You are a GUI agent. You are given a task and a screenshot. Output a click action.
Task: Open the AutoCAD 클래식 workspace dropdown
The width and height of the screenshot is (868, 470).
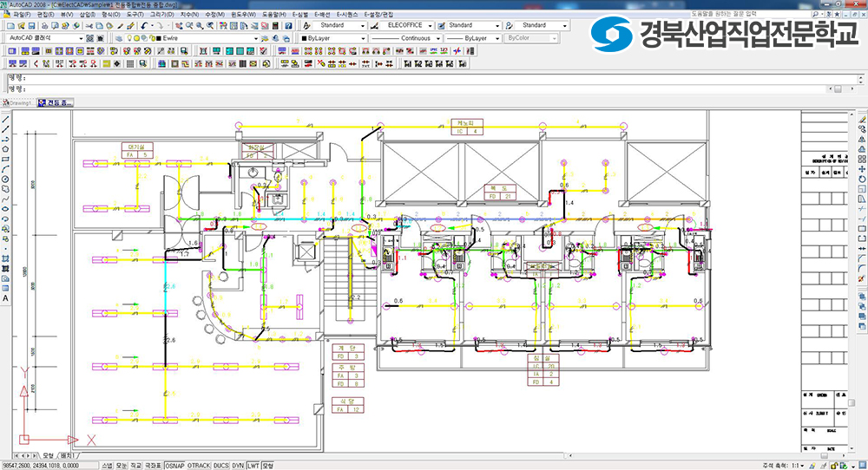click(46, 39)
